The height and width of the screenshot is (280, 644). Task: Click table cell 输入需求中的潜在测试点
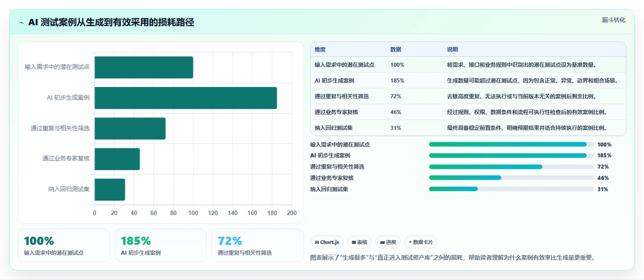click(x=345, y=65)
